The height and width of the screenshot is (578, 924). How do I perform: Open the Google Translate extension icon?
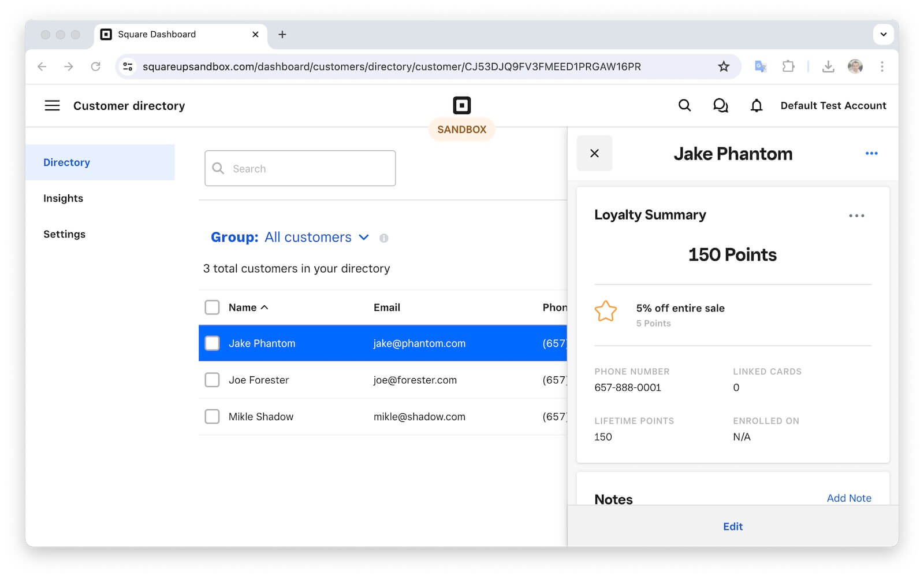pyautogui.click(x=761, y=66)
